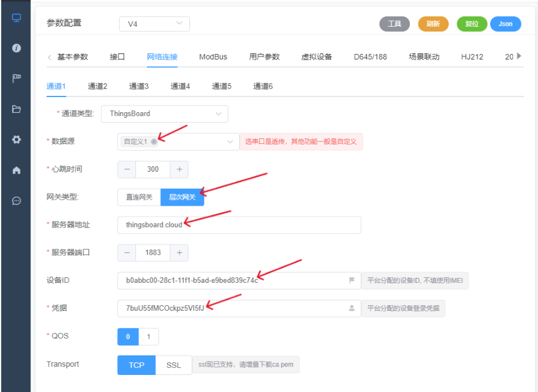Image resolution: width=538 pixels, height=392 pixels.
Task: Open the V4 version dropdown
Action: 154,24
